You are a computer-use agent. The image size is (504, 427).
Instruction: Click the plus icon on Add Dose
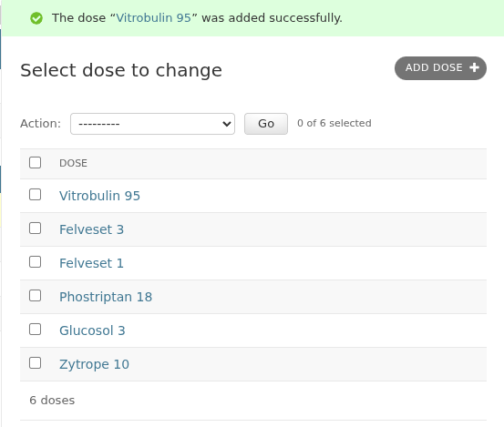pos(474,67)
